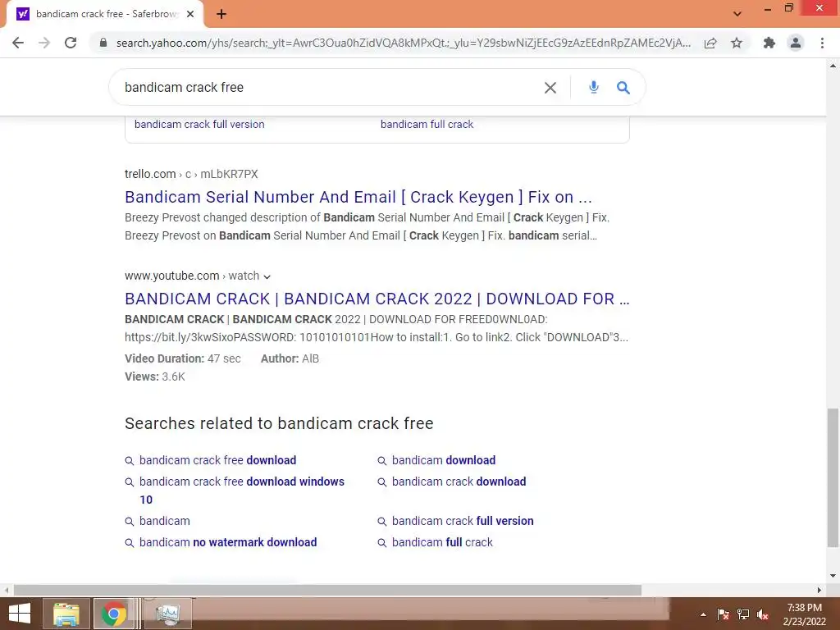This screenshot has height=630, width=840.
Task: Click the horizontal scrollbar thumb
Action: [327, 590]
